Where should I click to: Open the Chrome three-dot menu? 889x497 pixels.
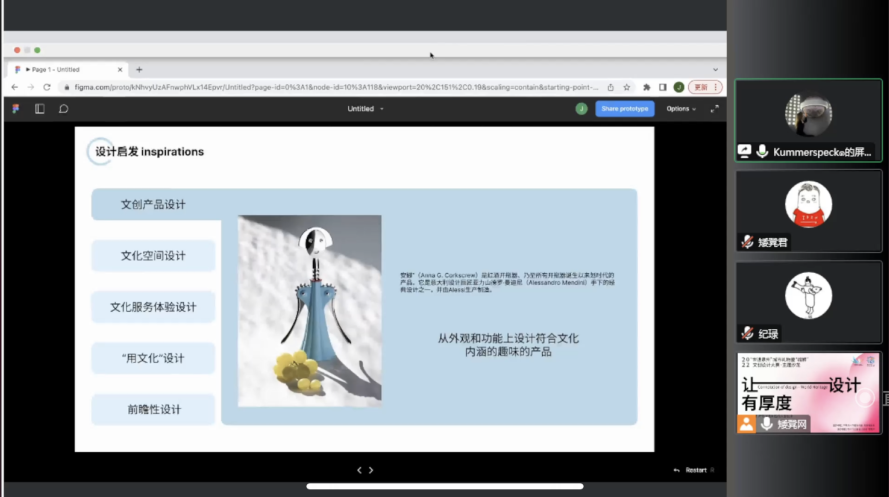click(x=716, y=87)
